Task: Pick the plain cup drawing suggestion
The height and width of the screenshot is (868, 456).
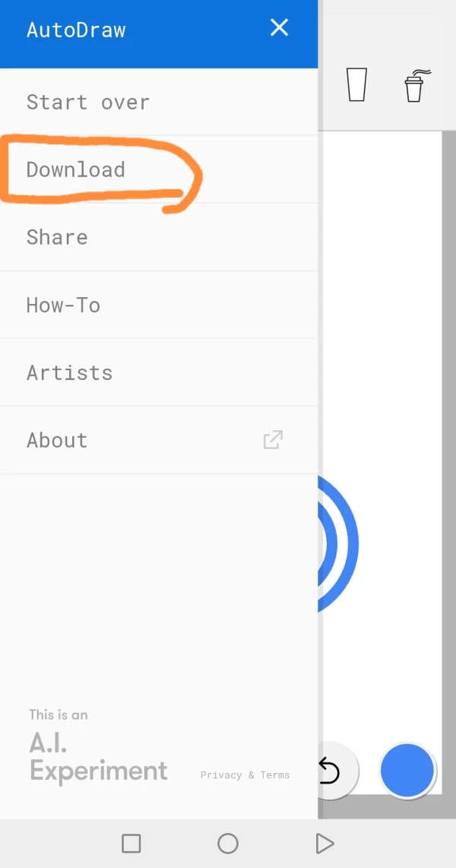Action: [x=356, y=84]
